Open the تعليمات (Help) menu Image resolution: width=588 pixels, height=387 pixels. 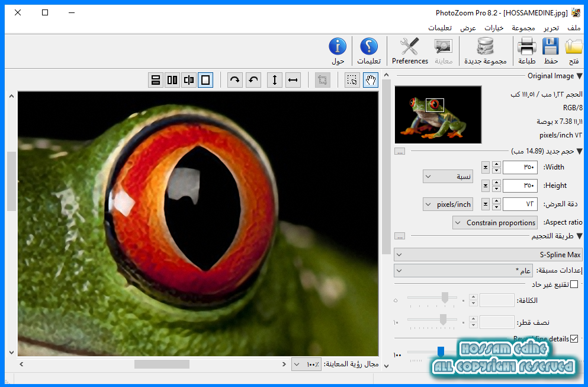coord(440,28)
